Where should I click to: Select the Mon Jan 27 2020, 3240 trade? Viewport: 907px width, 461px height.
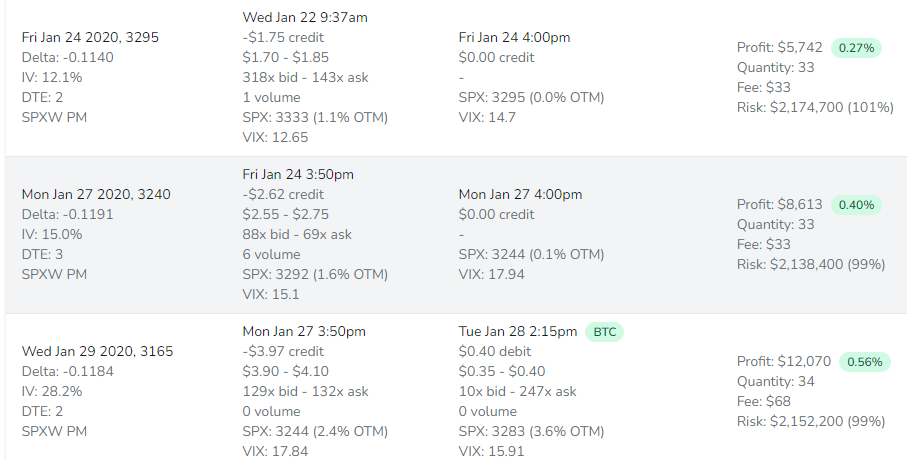coord(96,194)
